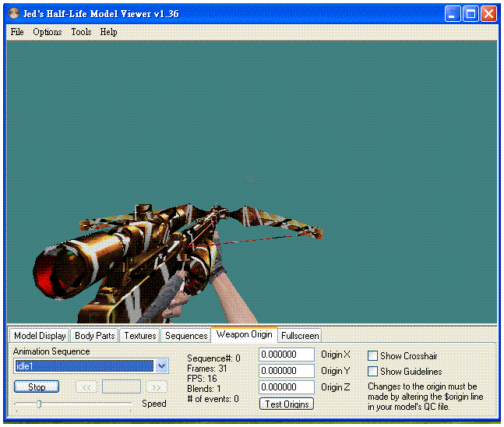Switch to the Model Display tab
Screen dimensions: 504x427
click(40, 336)
